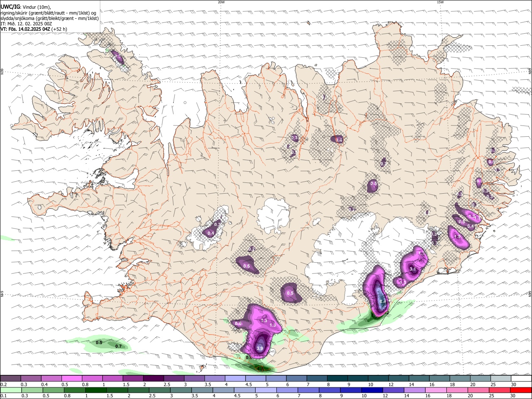Image resolution: width=532 pixels, height=399 pixels.
Task: Click the 14 label in the snow legend row
Action: click(x=411, y=384)
